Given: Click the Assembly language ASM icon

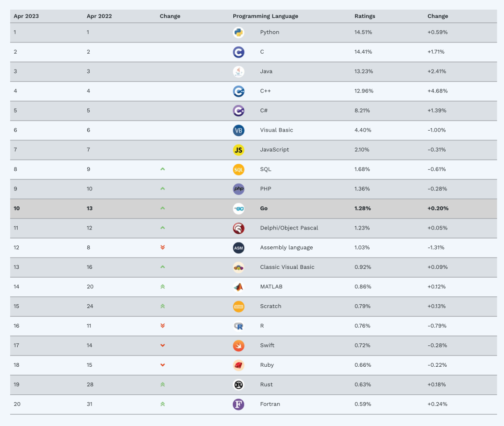Looking at the screenshot, I should [x=238, y=248].
